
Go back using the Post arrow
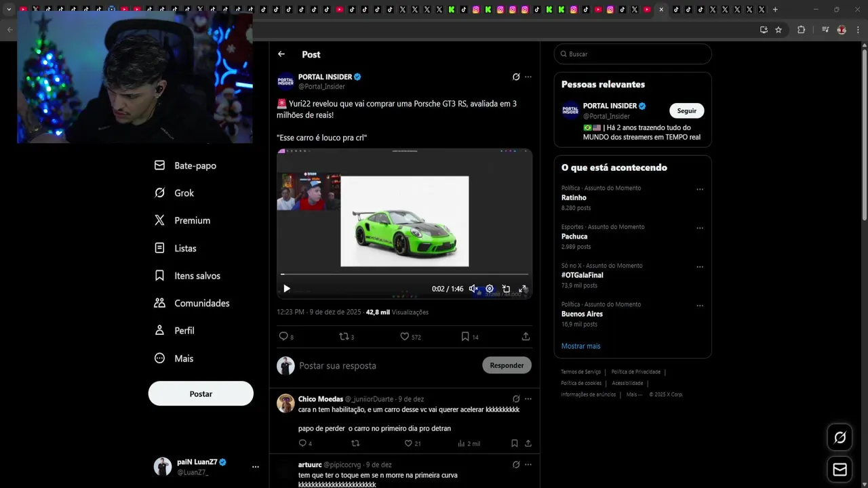[281, 54]
